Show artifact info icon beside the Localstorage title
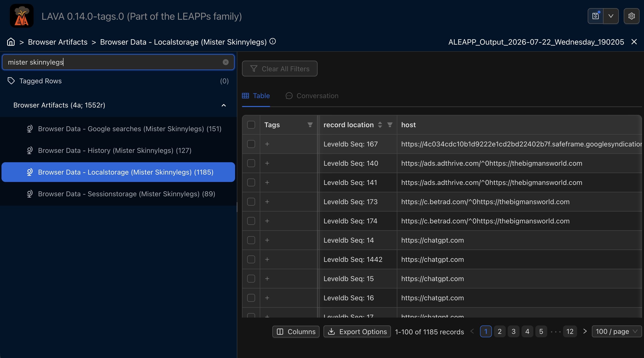644x358 pixels. click(273, 41)
